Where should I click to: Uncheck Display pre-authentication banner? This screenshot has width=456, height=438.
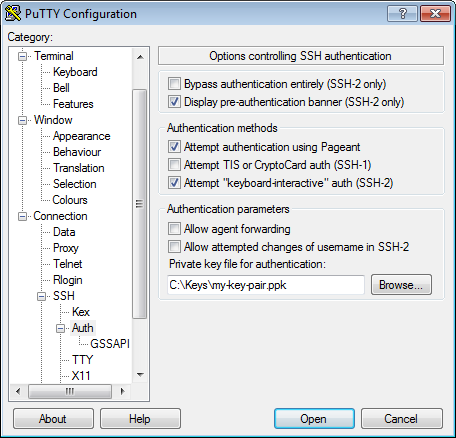click(x=174, y=102)
